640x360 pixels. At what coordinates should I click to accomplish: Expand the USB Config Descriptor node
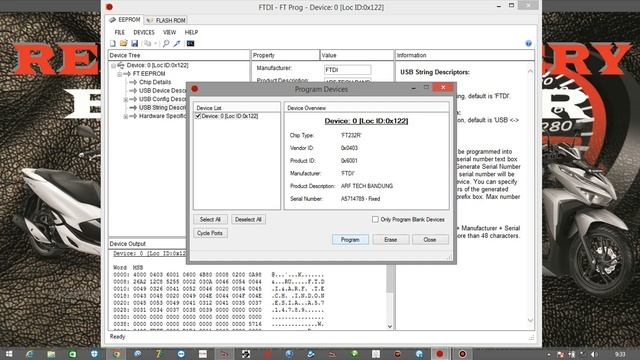pyautogui.click(x=126, y=99)
